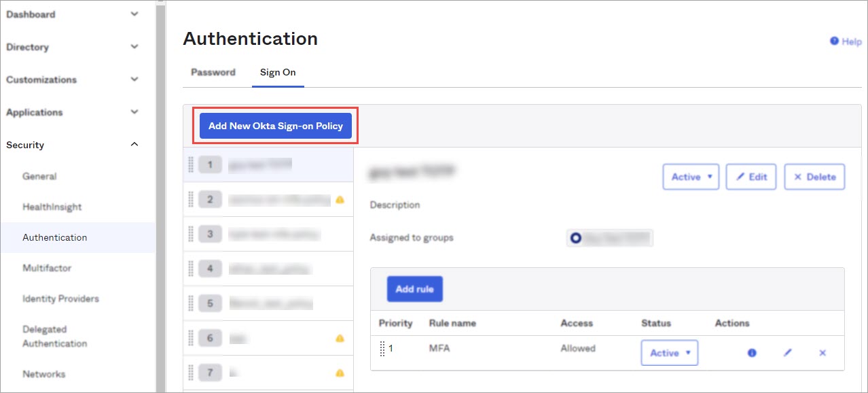868x393 pixels.
Task: Switch to the Password tab
Action: [x=213, y=72]
